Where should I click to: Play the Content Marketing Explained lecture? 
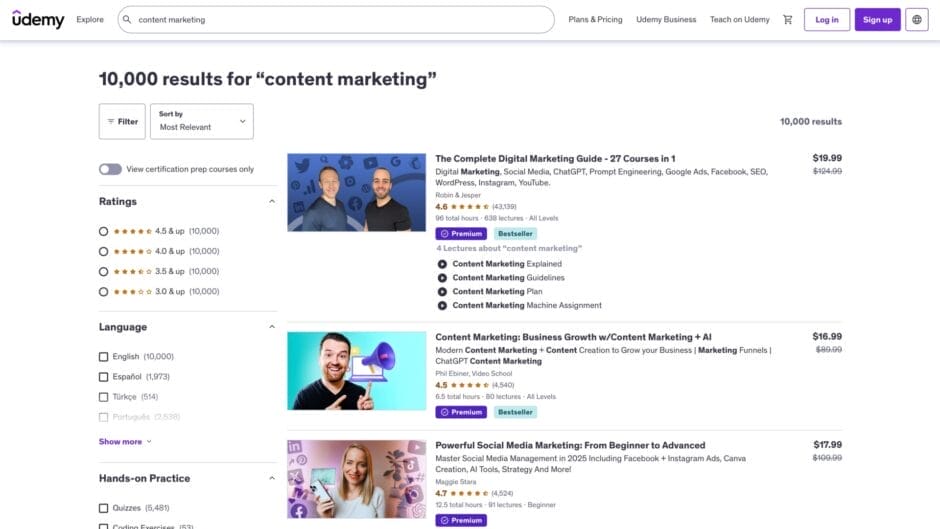[x=442, y=264]
